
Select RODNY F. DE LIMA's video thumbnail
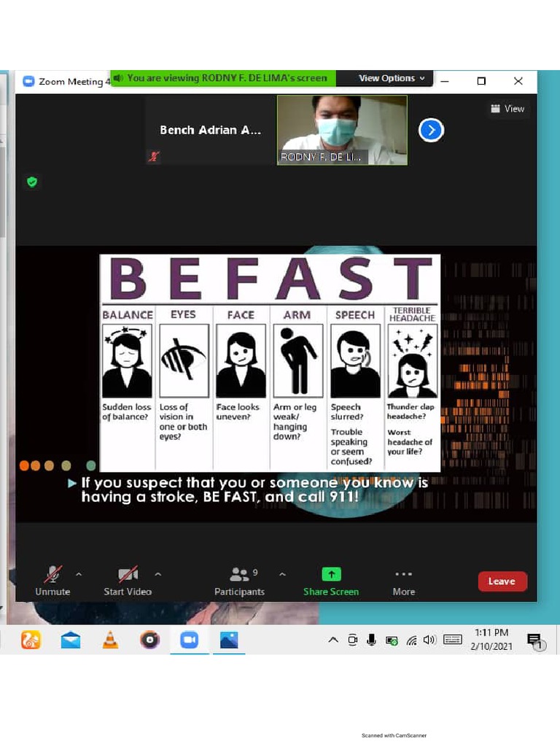[342, 130]
